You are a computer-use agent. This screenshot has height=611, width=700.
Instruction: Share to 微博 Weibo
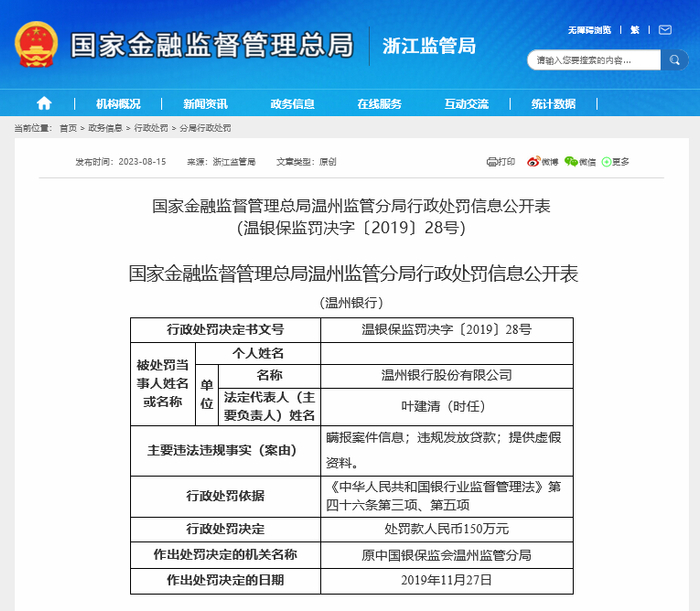[542, 162]
